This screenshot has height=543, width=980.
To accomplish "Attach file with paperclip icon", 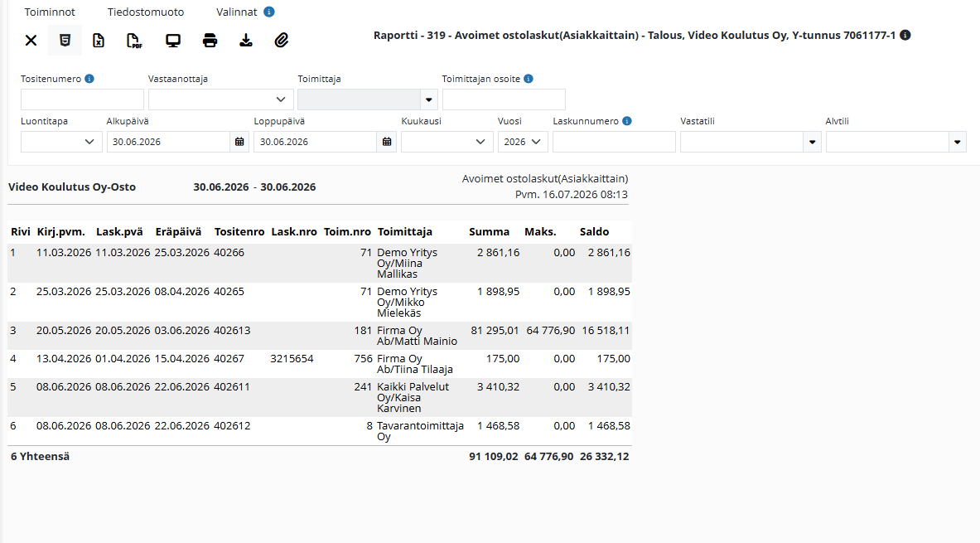I will tap(282, 41).
